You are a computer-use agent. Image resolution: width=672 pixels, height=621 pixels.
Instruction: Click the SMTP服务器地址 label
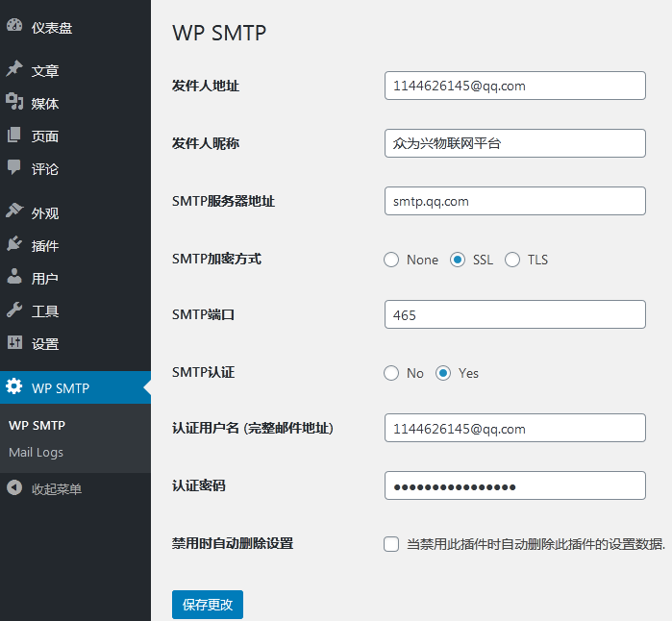point(223,201)
